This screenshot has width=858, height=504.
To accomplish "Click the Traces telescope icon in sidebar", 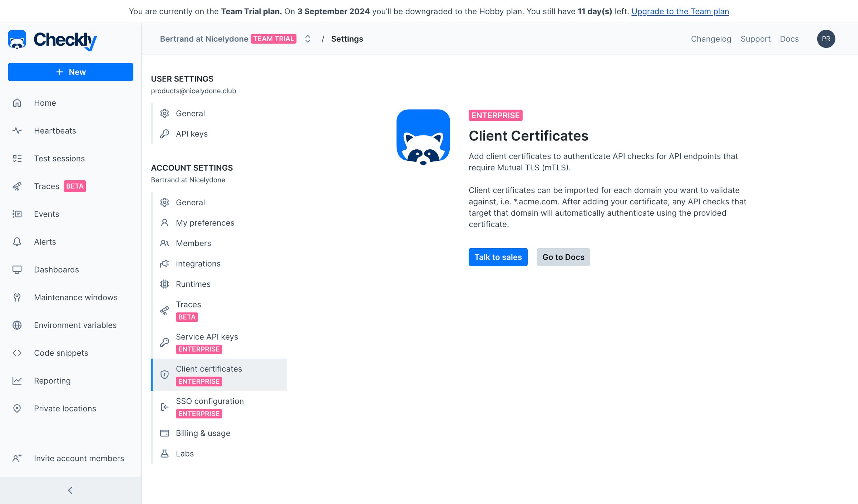I will coord(17,186).
